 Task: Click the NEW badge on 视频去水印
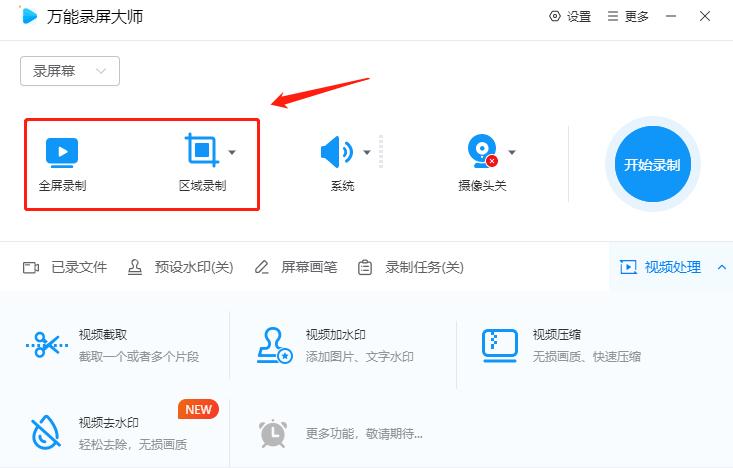[198, 409]
